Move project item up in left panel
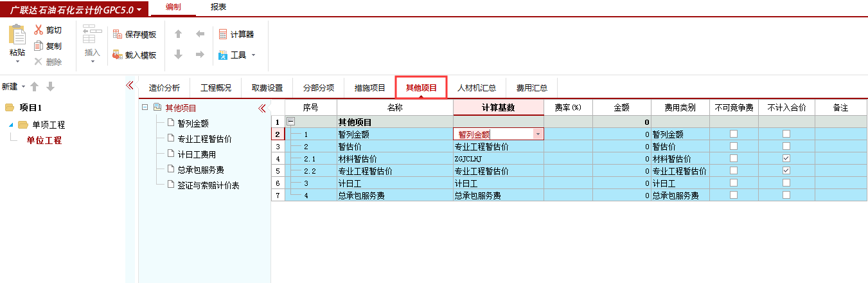 click(x=35, y=86)
